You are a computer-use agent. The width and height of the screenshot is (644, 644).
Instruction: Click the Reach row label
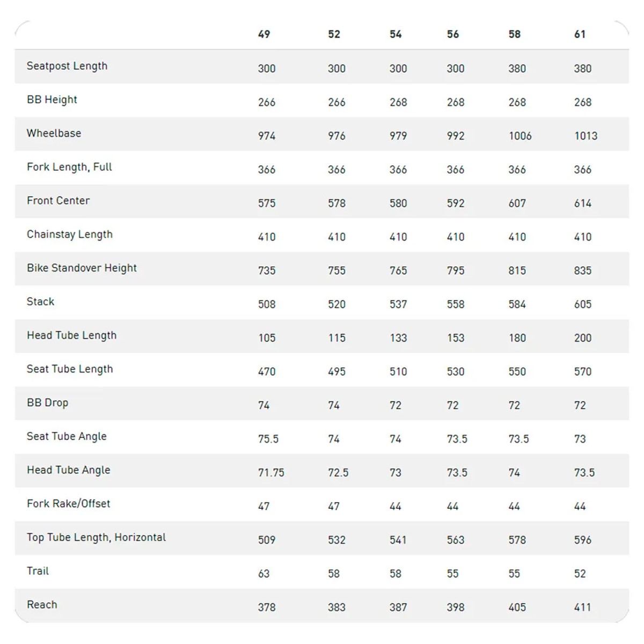coord(42,605)
